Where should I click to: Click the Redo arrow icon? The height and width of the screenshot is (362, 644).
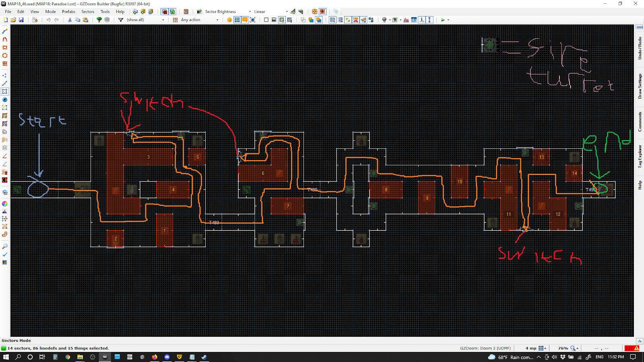pos(56,20)
